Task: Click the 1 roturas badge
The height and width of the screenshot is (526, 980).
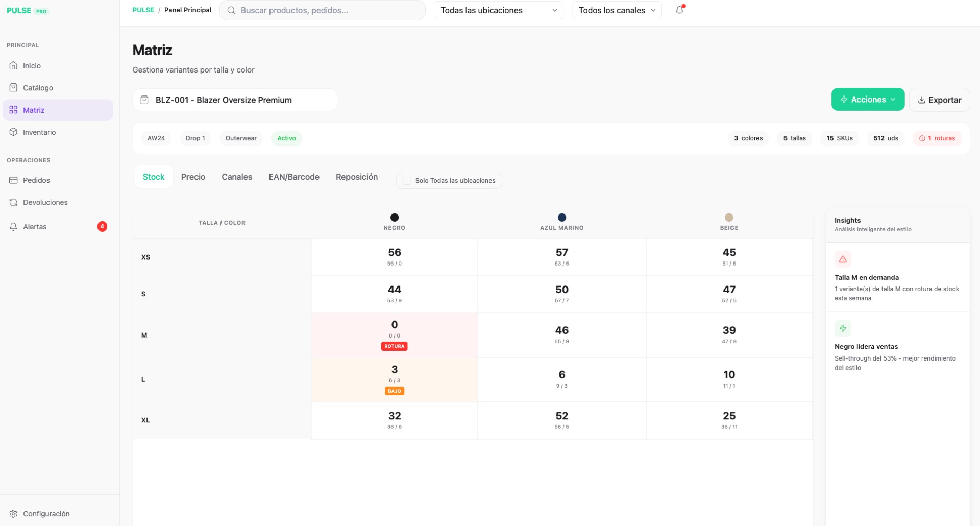Action: [x=937, y=138]
